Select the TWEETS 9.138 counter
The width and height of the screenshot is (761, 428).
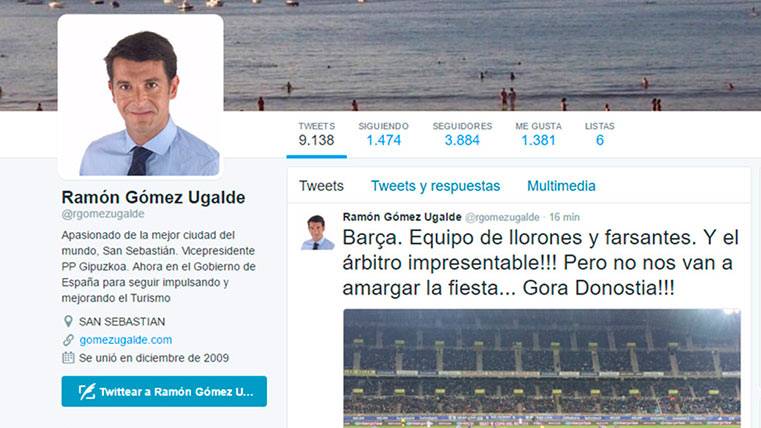pyautogui.click(x=316, y=134)
